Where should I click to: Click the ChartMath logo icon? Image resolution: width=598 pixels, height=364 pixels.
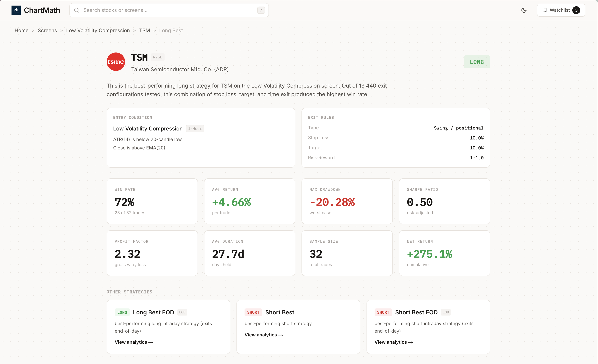(16, 10)
